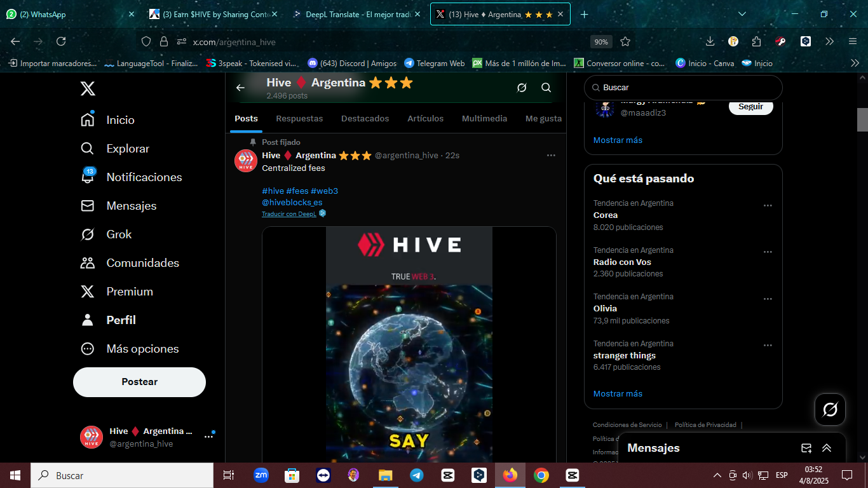
Task: Switch to the Me gusta tab
Action: (x=544, y=119)
